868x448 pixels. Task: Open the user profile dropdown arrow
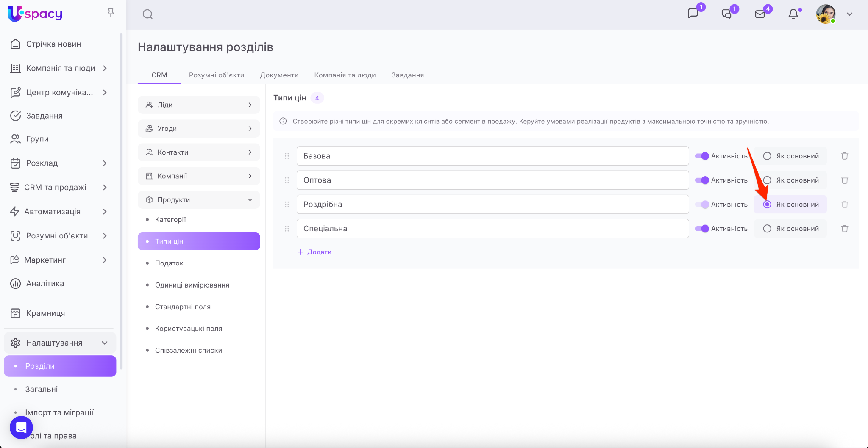point(849,14)
